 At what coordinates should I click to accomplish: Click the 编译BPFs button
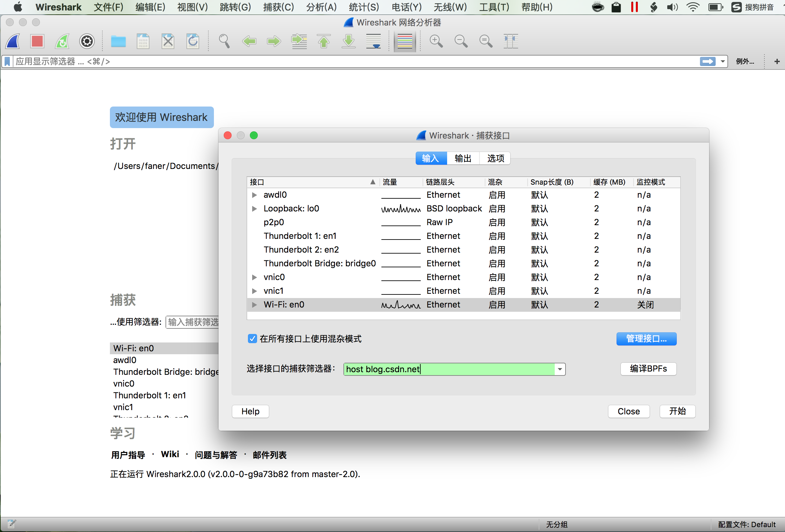648,369
